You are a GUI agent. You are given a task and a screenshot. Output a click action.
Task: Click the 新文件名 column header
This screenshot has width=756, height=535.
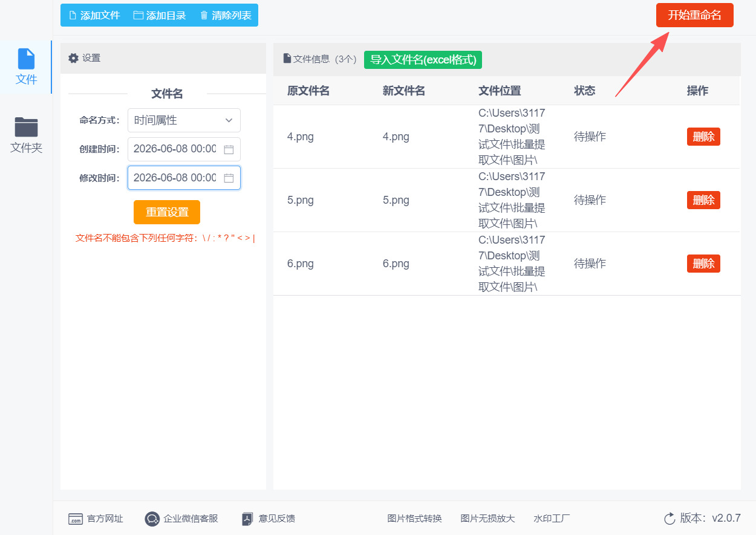pos(404,91)
